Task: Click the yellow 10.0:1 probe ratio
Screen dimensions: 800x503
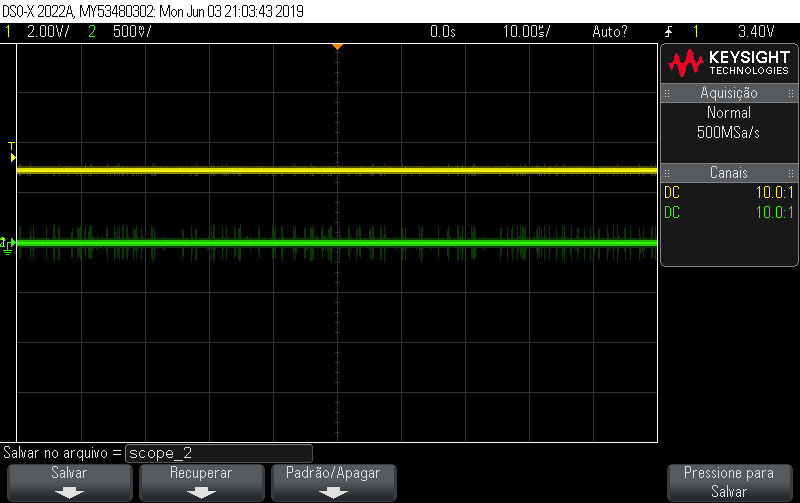Action: click(774, 193)
